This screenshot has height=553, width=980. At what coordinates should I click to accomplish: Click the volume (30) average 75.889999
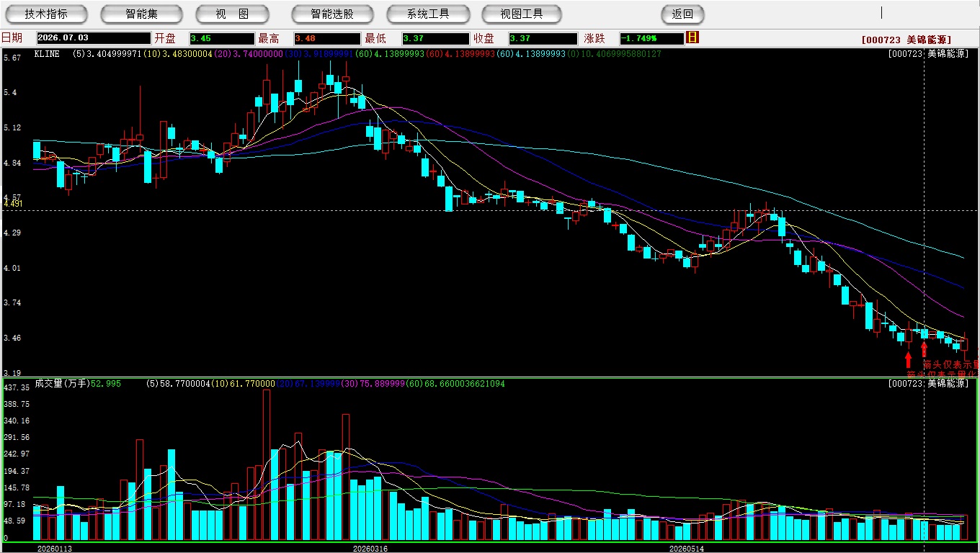pyautogui.click(x=375, y=384)
